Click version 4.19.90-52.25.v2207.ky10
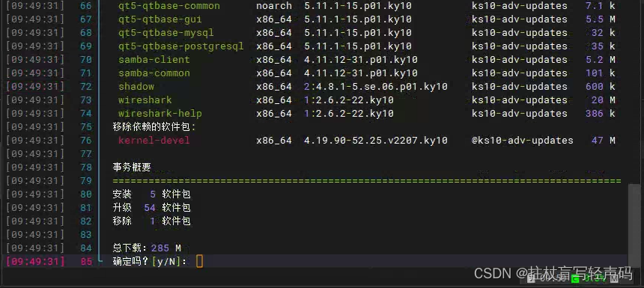 coord(375,141)
